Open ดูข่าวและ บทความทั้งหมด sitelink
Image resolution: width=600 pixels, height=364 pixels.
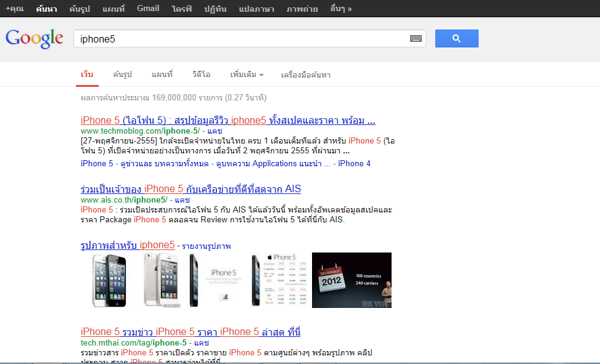pos(165,164)
